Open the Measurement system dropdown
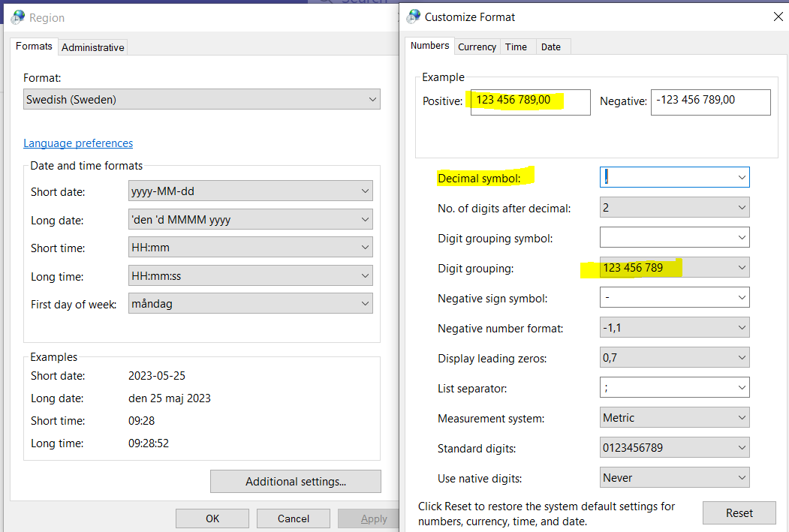789x532 pixels. [740, 417]
